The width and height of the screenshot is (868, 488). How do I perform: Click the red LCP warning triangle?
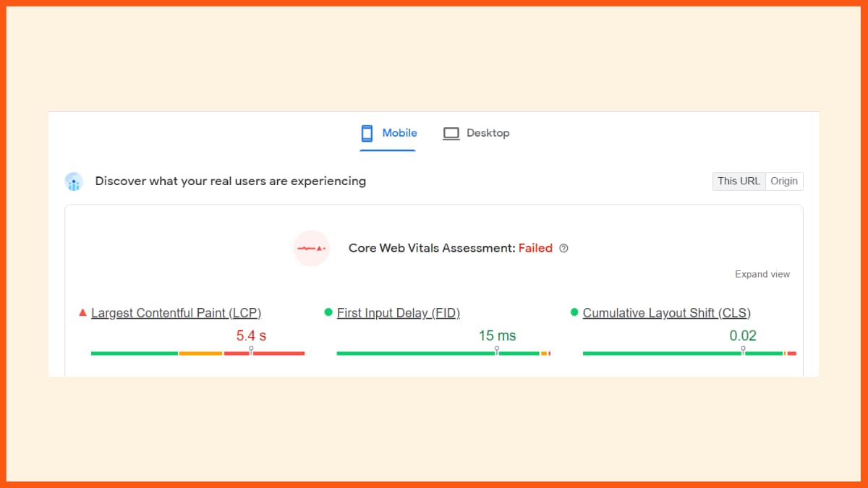82,313
